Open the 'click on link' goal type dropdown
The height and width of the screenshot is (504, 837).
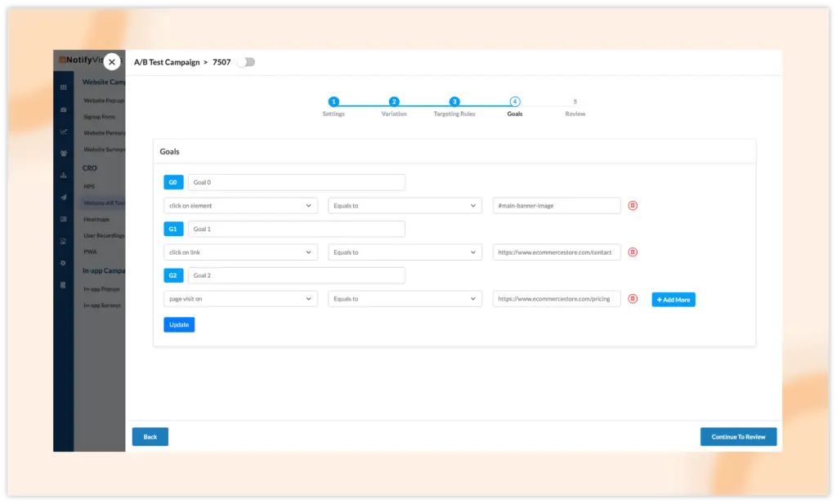click(x=240, y=252)
